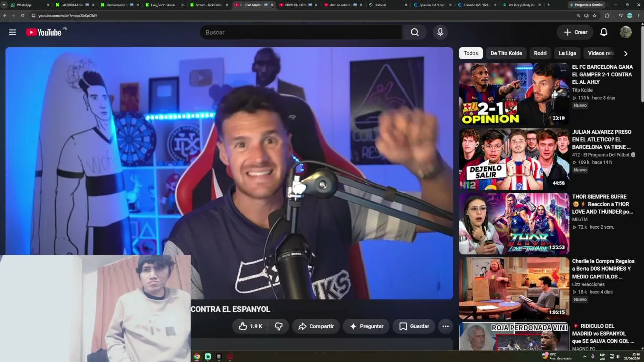Select the La Liga filter chip
This screenshot has height=362, width=644.
pos(567,53)
